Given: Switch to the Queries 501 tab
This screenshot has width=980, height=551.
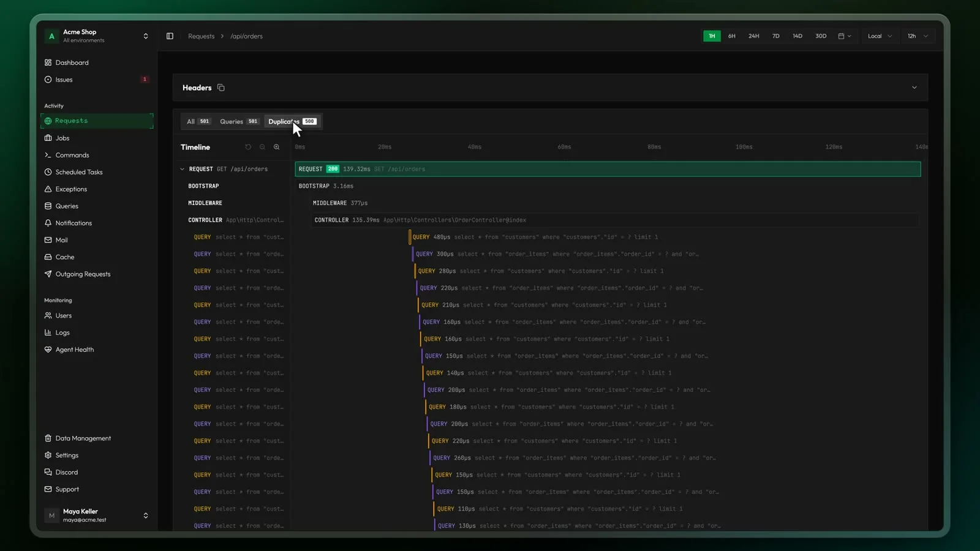Looking at the screenshot, I should click(239, 121).
